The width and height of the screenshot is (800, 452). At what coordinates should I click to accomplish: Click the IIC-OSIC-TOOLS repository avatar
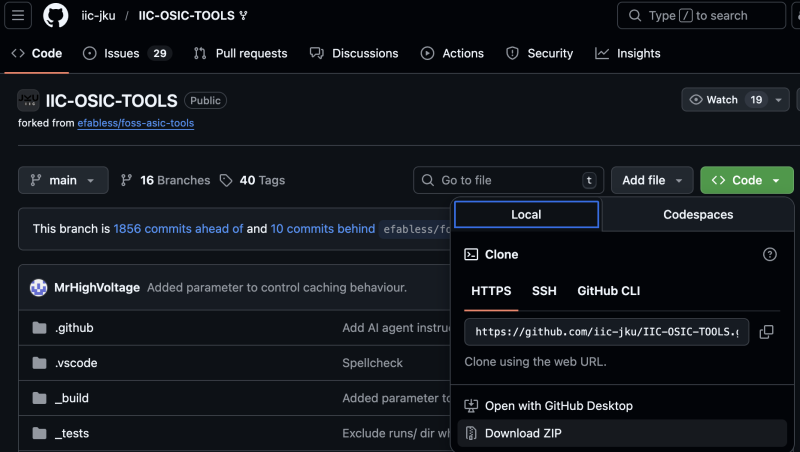pyautogui.click(x=28, y=101)
